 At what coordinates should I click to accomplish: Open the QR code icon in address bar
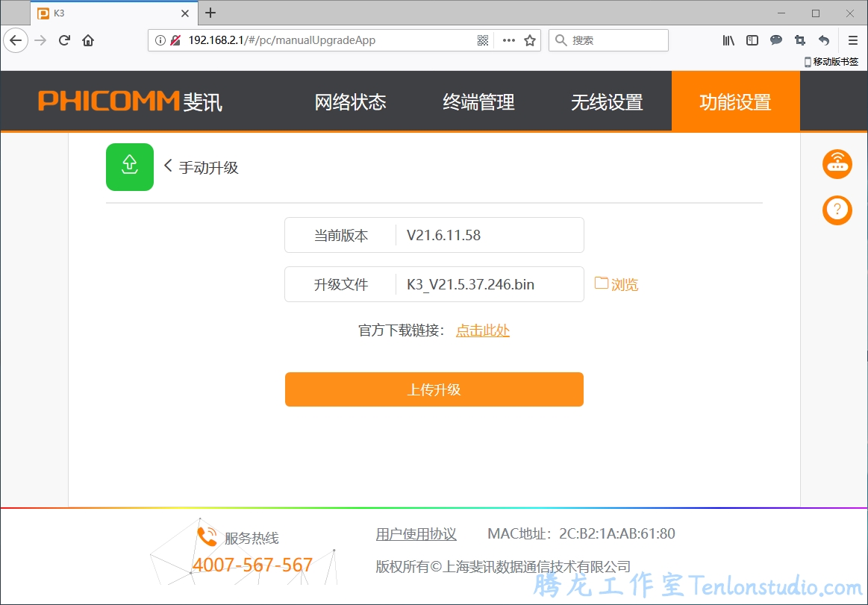[x=483, y=40]
